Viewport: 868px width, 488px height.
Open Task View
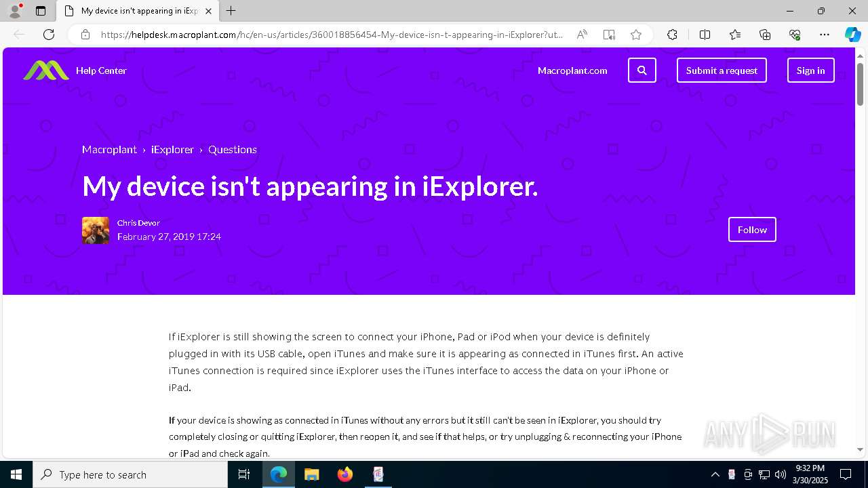click(244, 474)
